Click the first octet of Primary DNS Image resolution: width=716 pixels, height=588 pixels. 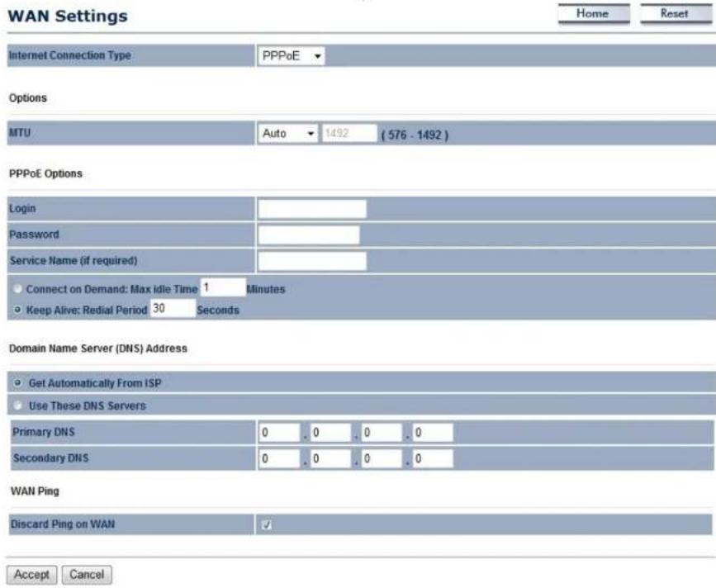pyautogui.click(x=279, y=433)
